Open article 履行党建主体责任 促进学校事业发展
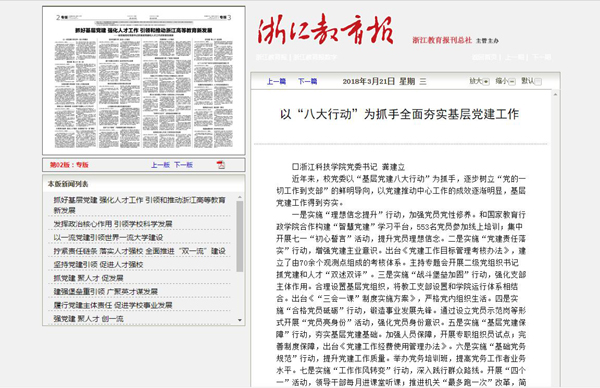 click(x=113, y=305)
